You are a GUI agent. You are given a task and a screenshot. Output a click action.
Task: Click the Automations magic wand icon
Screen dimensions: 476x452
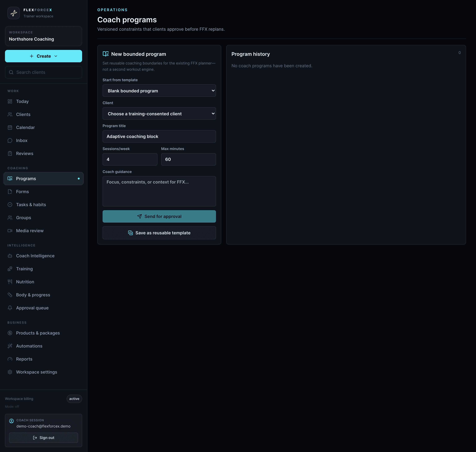10,346
